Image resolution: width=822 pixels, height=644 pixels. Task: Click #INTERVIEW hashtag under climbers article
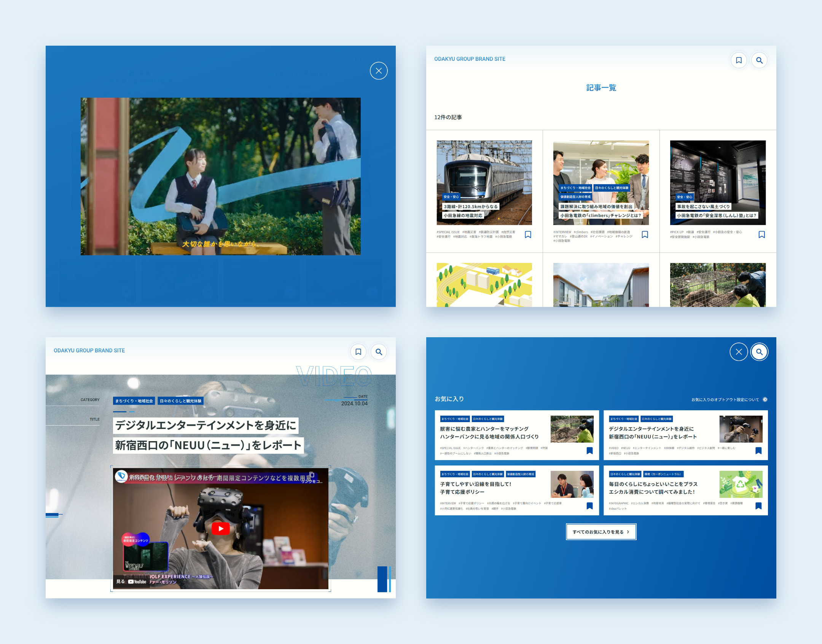(x=562, y=232)
